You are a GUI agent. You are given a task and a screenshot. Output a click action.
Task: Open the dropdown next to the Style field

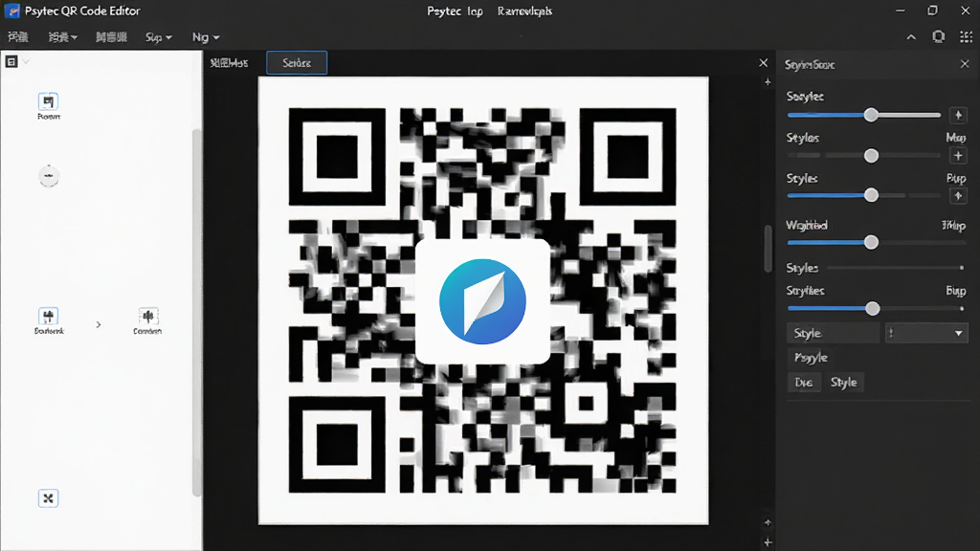coord(926,333)
